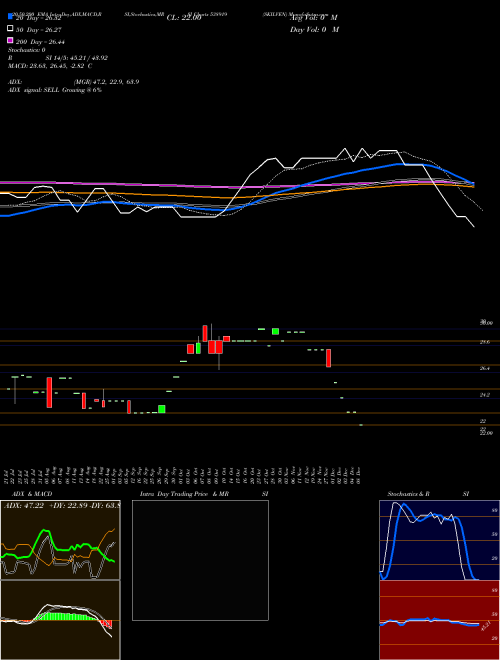
Task: Click the tall red candlestick below the 28.6 level
Action: point(329,358)
